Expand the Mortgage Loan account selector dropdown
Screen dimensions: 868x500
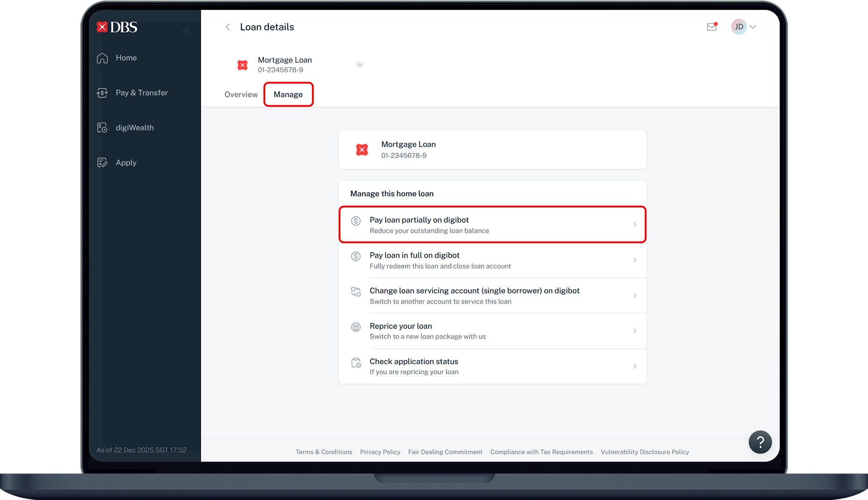pyautogui.click(x=360, y=64)
